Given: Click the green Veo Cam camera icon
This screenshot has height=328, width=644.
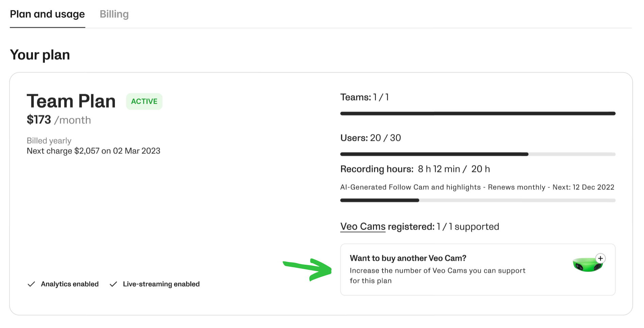Looking at the screenshot, I should click(587, 265).
